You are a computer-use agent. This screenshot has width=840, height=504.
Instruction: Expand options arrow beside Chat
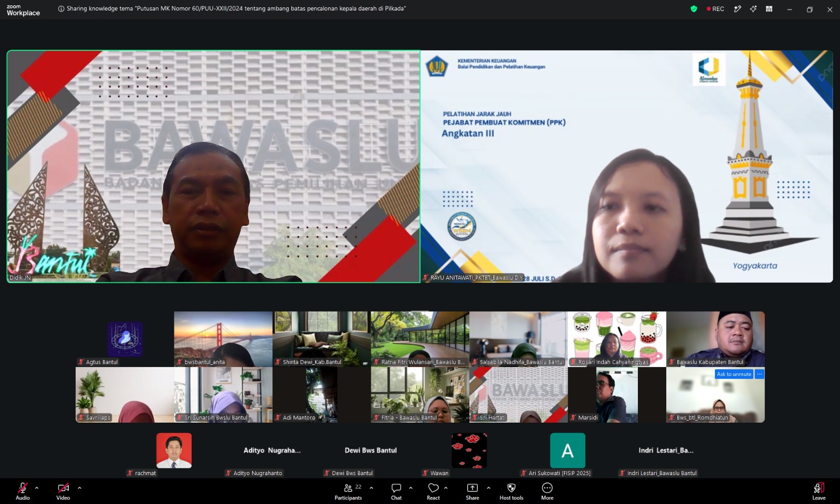(411, 488)
